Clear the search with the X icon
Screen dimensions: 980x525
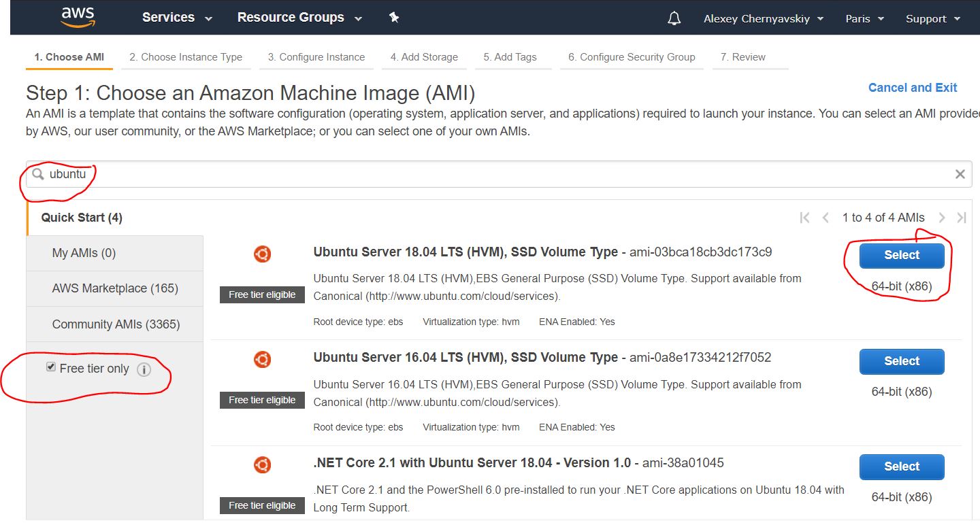tap(960, 173)
